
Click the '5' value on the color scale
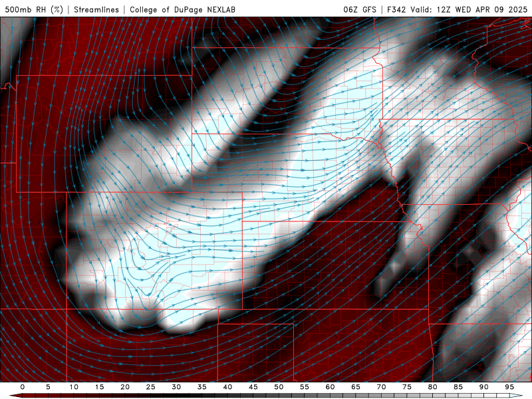48,387
